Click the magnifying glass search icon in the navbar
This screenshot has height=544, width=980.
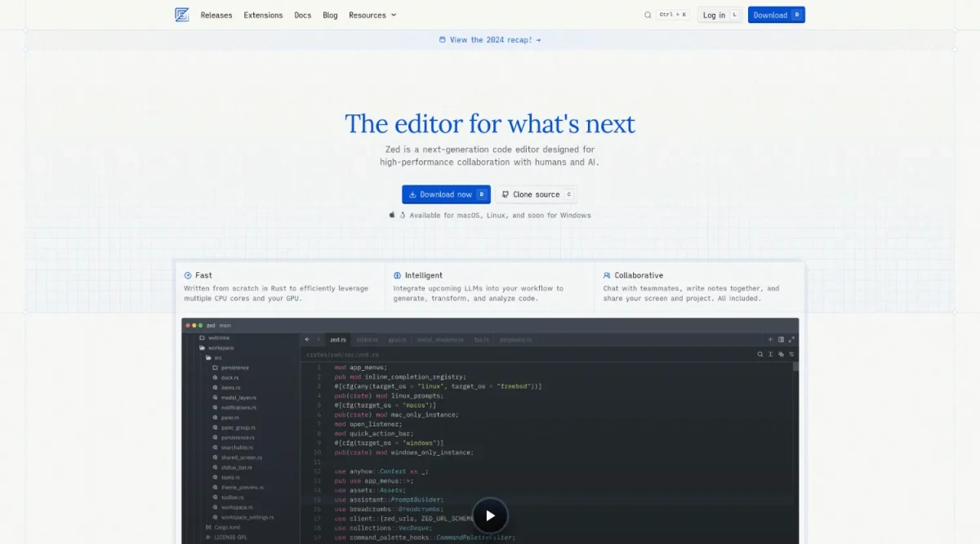tap(648, 15)
